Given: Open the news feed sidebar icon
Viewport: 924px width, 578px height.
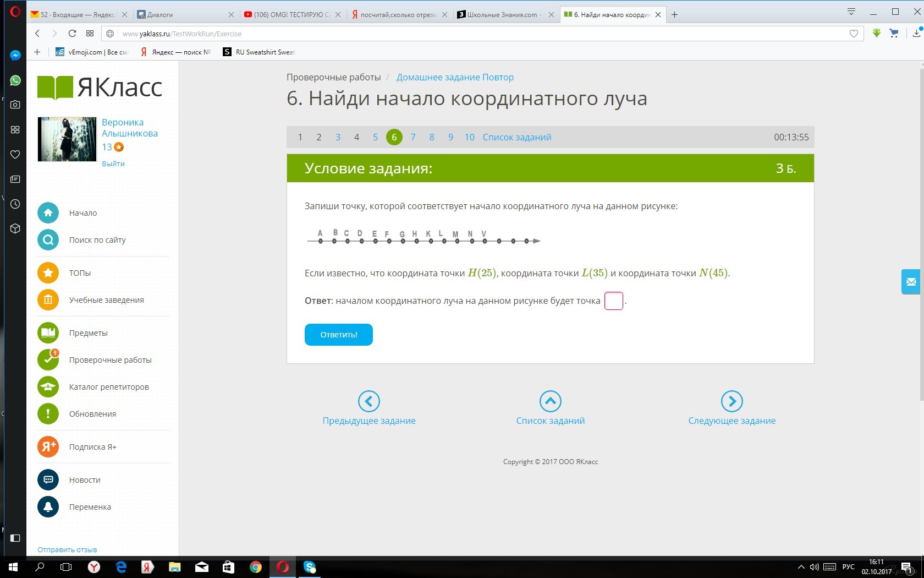Looking at the screenshot, I should [15, 179].
